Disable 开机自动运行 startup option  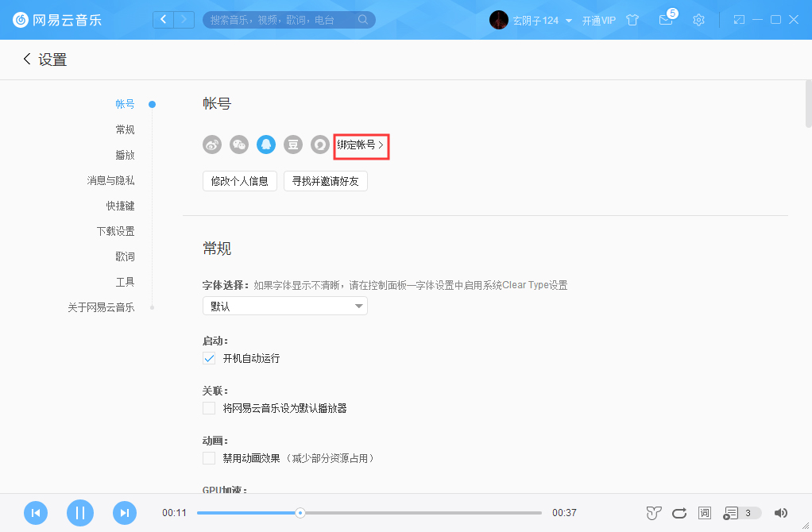click(x=208, y=358)
